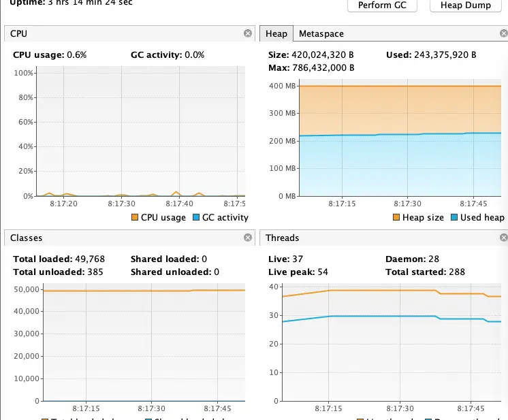The width and height of the screenshot is (508, 420).
Task: Click the Heap size orange legend swatch
Action: pos(396,217)
